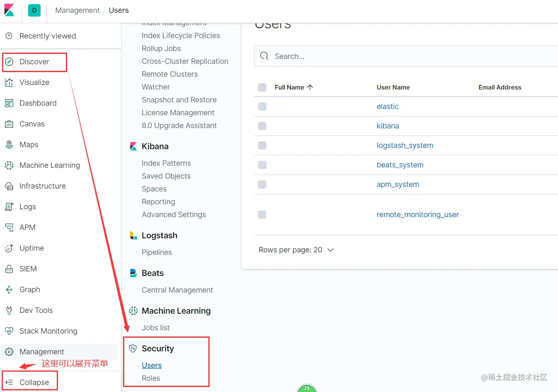
Task: Open Machine Learning Jobs list
Action: 156,328
